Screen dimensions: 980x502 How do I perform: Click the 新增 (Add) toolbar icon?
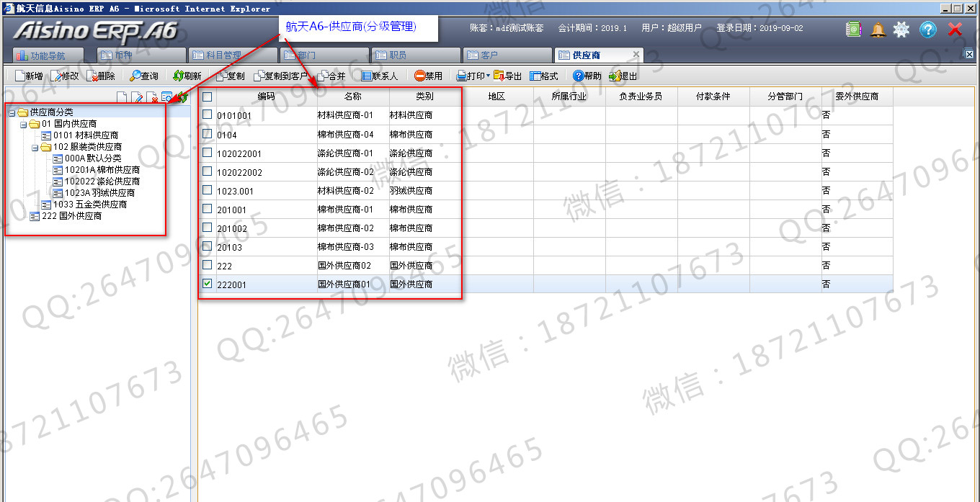(19, 76)
